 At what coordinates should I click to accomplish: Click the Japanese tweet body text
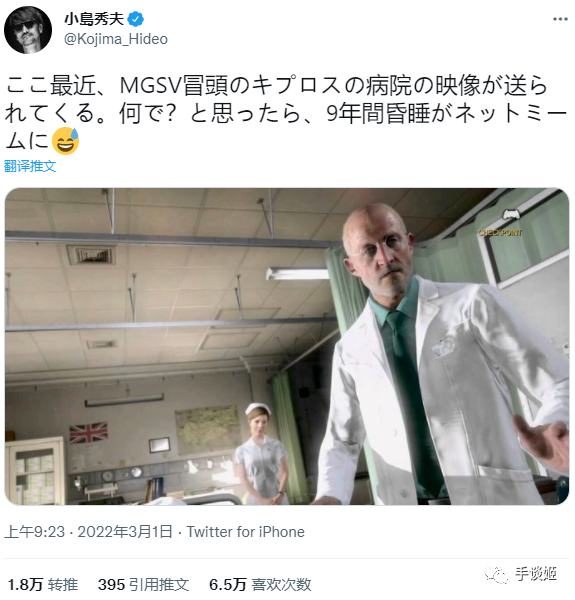pyautogui.click(x=285, y=114)
